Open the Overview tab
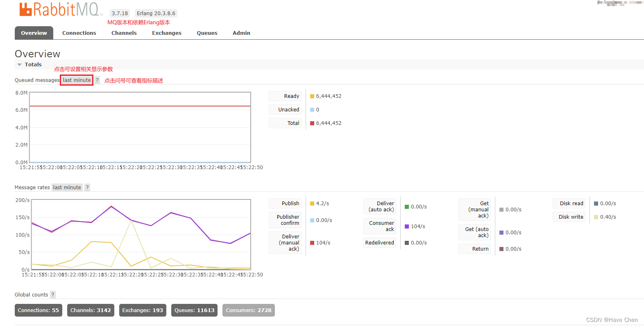 click(x=34, y=33)
